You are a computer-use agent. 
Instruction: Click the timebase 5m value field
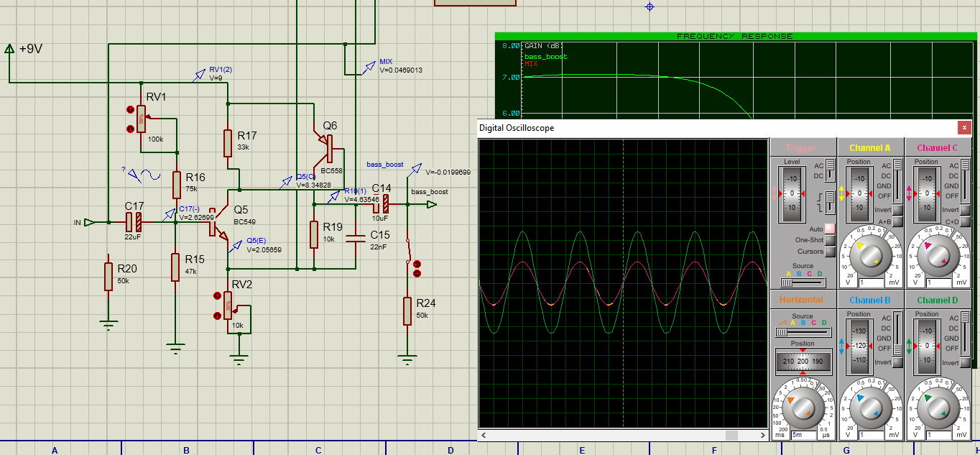click(803, 435)
